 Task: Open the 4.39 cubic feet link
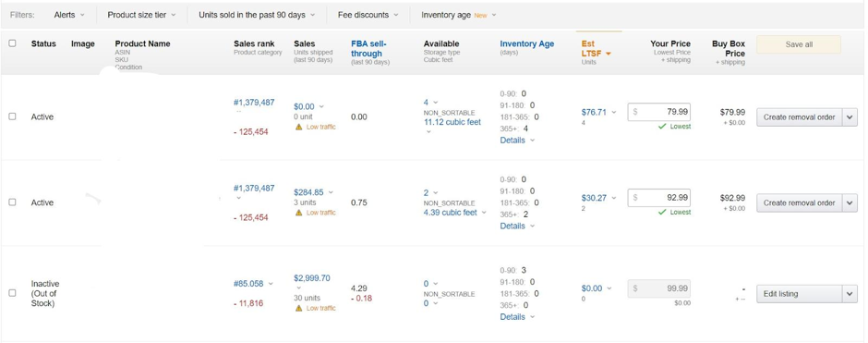point(450,213)
